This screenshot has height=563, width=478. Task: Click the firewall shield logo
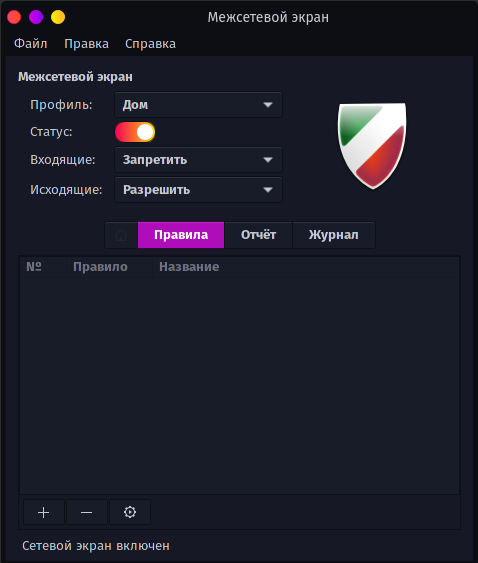(x=372, y=145)
